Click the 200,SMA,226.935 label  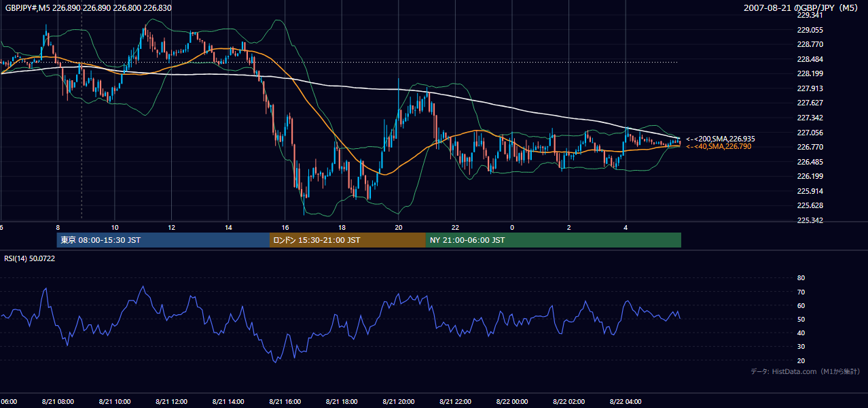[x=720, y=139]
